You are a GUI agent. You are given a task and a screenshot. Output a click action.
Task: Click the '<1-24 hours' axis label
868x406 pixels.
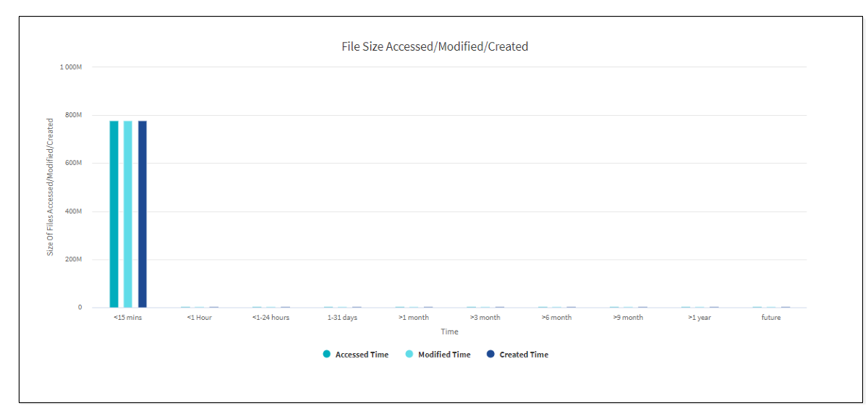tap(271, 318)
